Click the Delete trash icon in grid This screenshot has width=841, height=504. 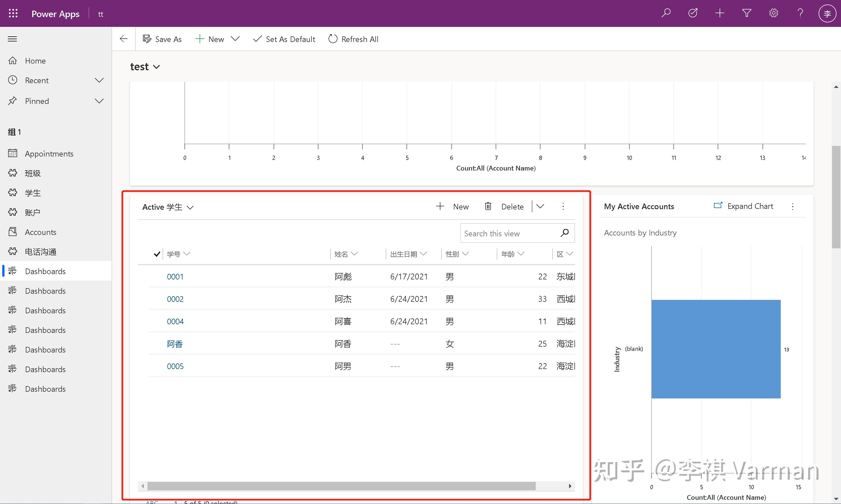488,206
